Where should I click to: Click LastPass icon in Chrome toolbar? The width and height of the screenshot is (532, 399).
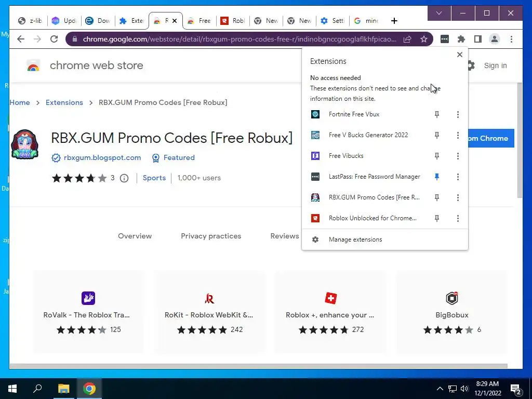pos(445,39)
